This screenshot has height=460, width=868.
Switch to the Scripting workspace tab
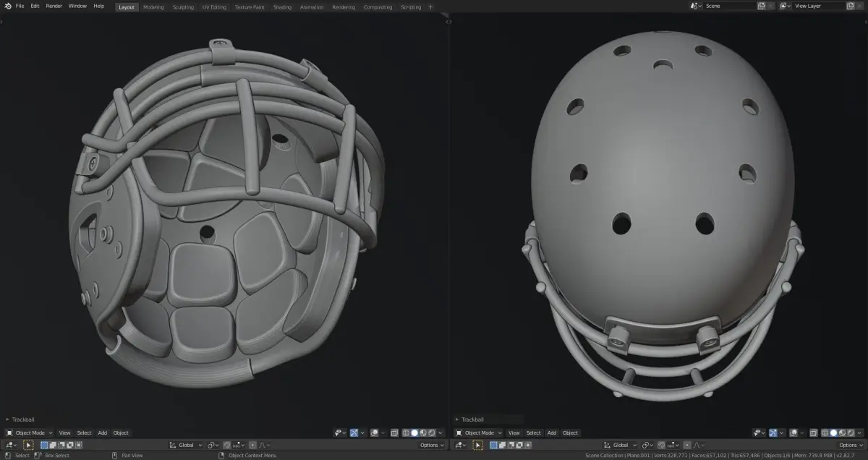(411, 7)
